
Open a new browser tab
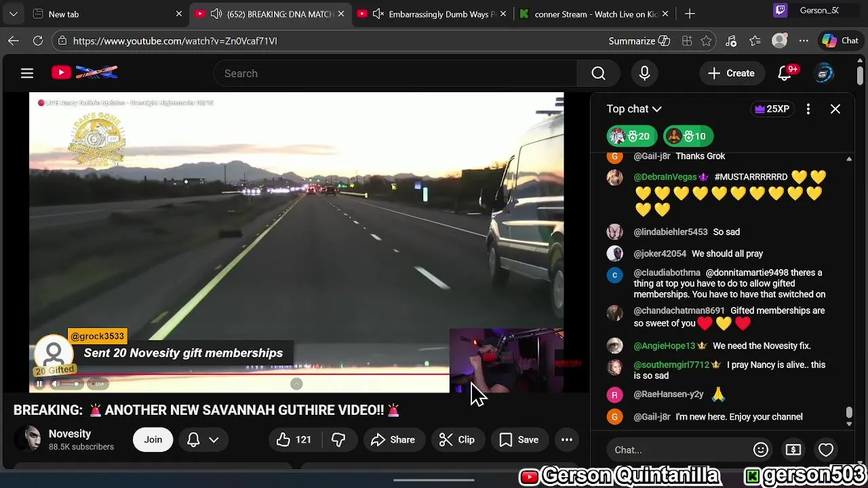coord(690,14)
